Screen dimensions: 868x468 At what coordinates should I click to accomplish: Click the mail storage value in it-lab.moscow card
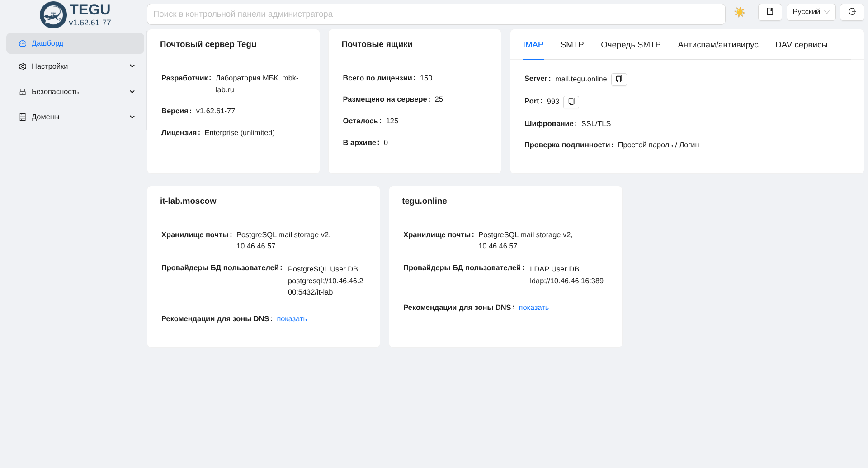pyautogui.click(x=283, y=240)
